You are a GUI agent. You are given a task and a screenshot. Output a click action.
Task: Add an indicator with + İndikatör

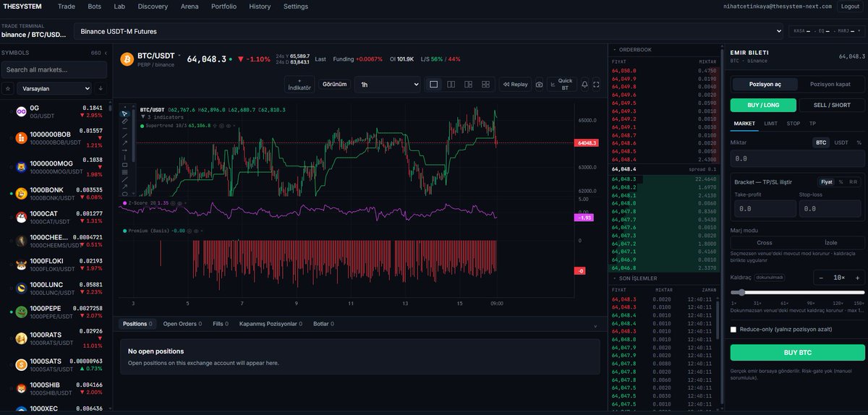pos(299,85)
